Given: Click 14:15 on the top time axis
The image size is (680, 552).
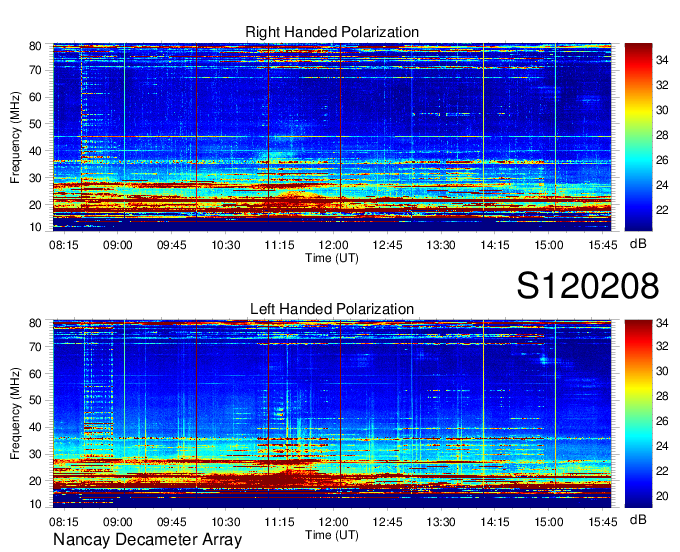Looking at the screenshot, I should [495, 245].
